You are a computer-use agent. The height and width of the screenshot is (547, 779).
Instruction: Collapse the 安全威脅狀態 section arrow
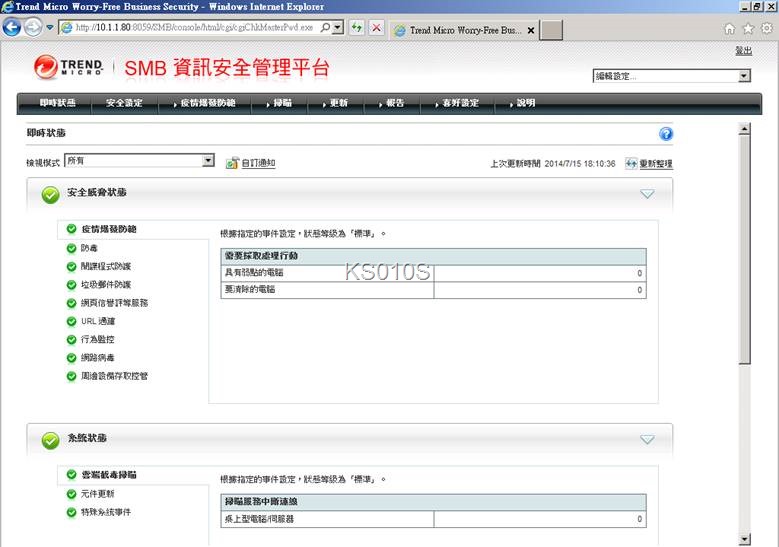pos(647,194)
